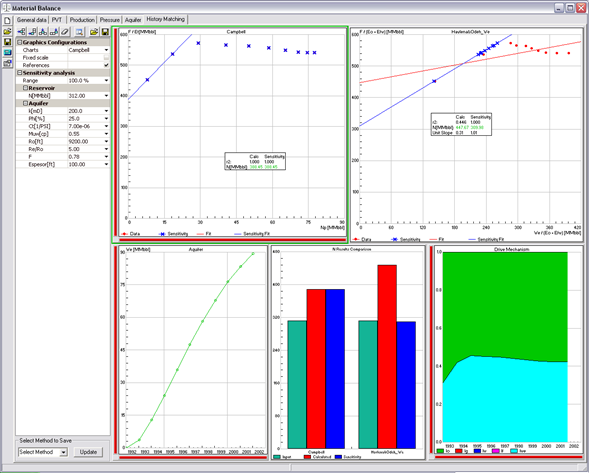Click the chart zoom magnifier icon
Screen dimensions: 589x473
coord(79,32)
